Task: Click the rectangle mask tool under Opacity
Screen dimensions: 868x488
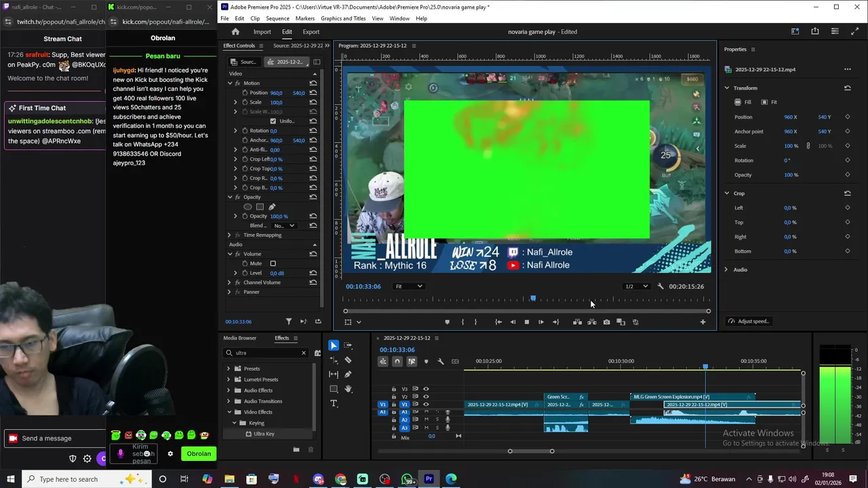Action: point(260,207)
